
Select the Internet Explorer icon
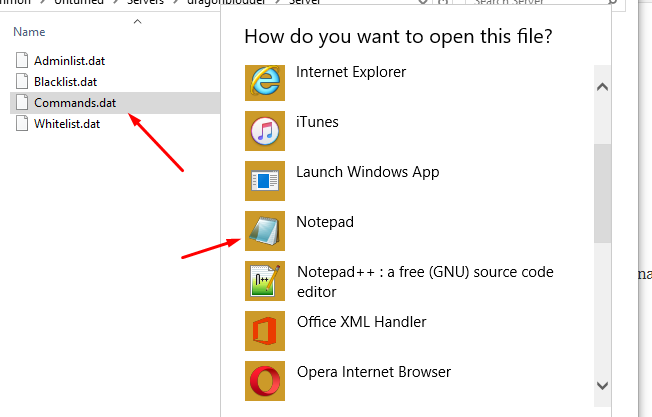(265, 83)
